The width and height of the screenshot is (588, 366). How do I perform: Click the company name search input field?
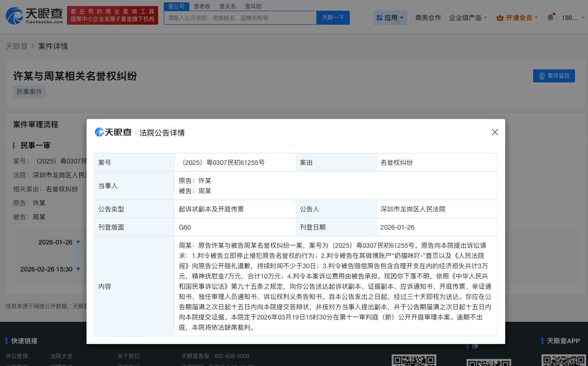240,18
